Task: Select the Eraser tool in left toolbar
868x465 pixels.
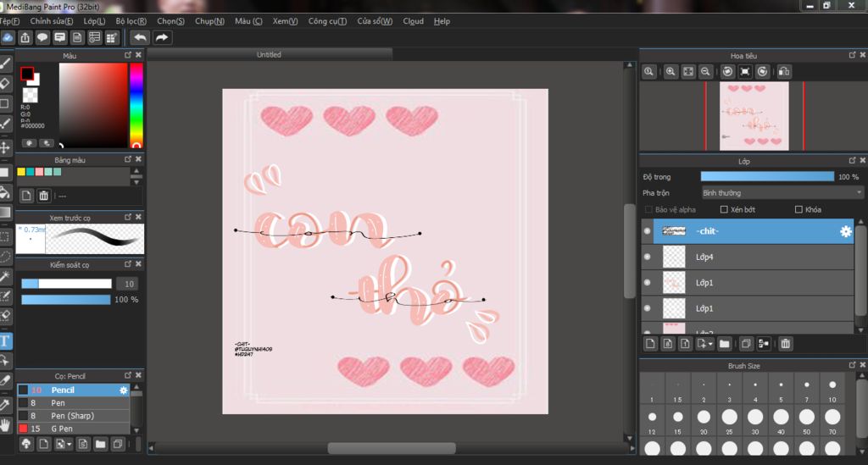Action: pyautogui.click(x=5, y=84)
